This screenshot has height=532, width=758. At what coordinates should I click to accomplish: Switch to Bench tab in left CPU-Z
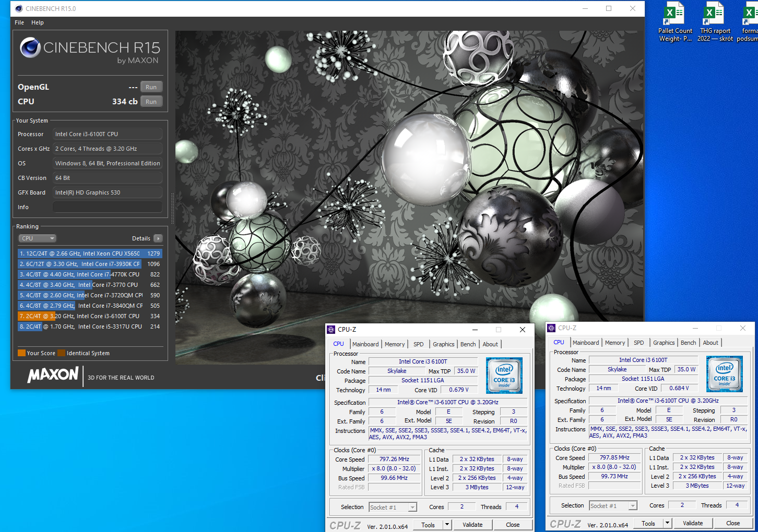coord(468,344)
